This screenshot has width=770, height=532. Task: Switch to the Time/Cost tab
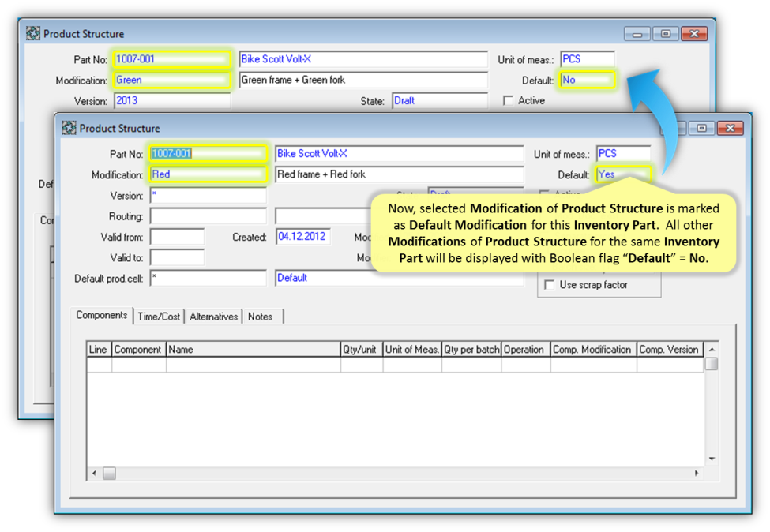(x=159, y=317)
